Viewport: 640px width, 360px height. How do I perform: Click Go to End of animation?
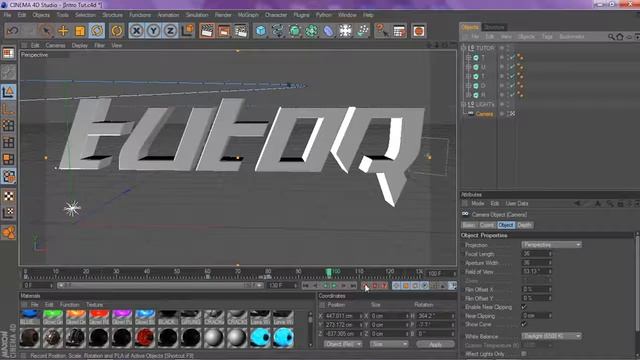[353, 286]
